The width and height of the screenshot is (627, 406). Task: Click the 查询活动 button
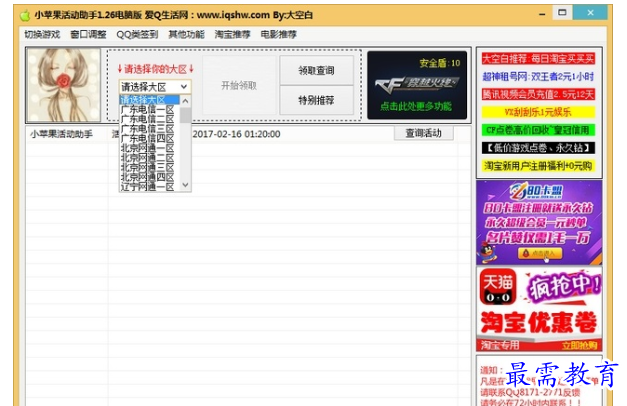(423, 133)
